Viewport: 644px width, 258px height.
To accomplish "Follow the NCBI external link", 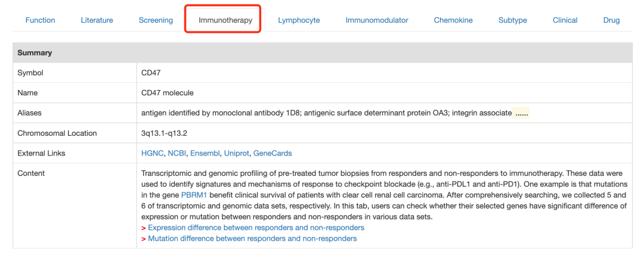I will pyautogui.click(x=177, y=154).
